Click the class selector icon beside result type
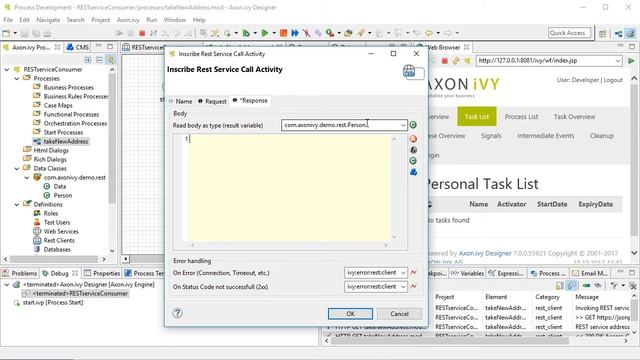 pyautogui.click(x=413, y=125)
